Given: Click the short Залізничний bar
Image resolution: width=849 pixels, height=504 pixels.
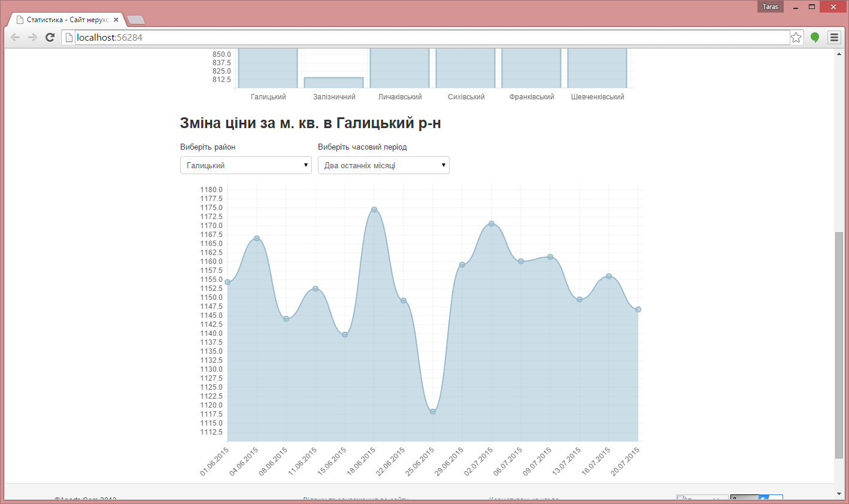Looking at the screenshot, I should (334, 83).
